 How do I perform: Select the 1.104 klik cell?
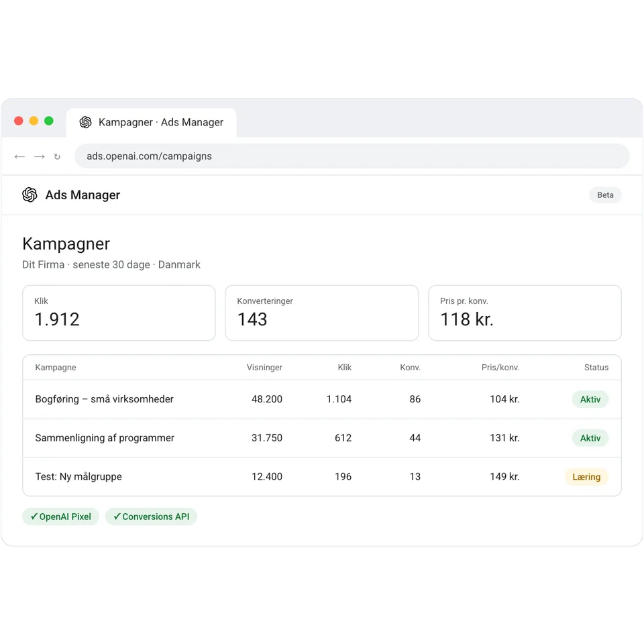(x=339, y=399)
